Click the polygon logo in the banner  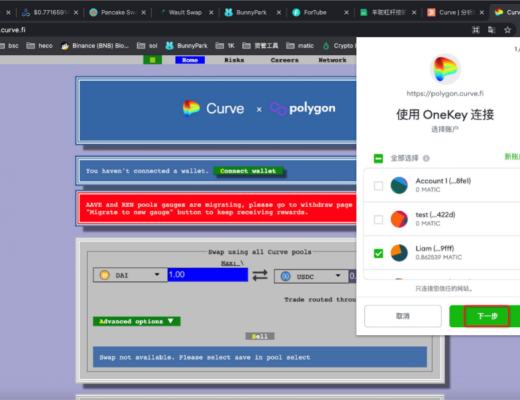(303, 108)
